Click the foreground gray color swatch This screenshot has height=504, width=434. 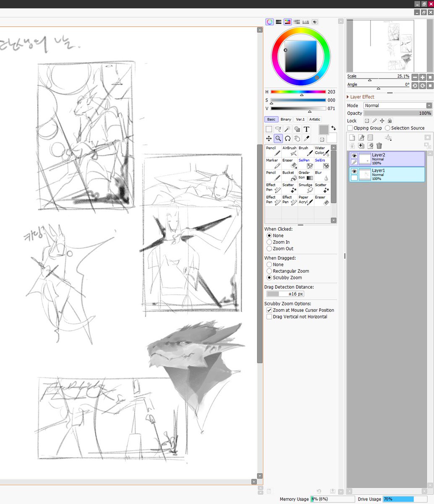pyautogui.click(x=324, y=129)
